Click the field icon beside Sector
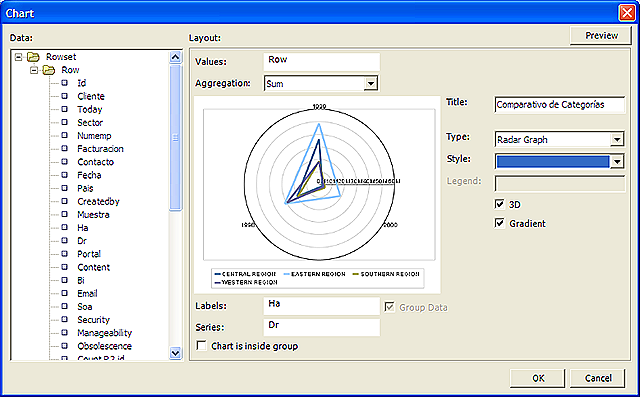Screen dimensions: 640x397 [64, 122]
